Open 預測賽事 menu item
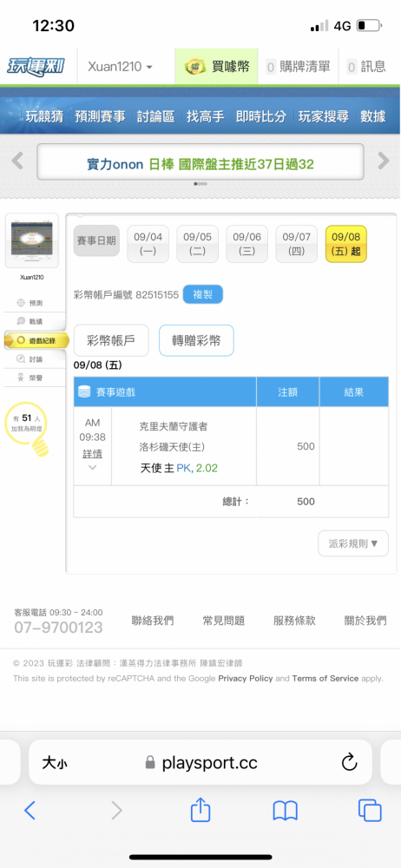Screen dimensions: 401x868 [101, 117]
